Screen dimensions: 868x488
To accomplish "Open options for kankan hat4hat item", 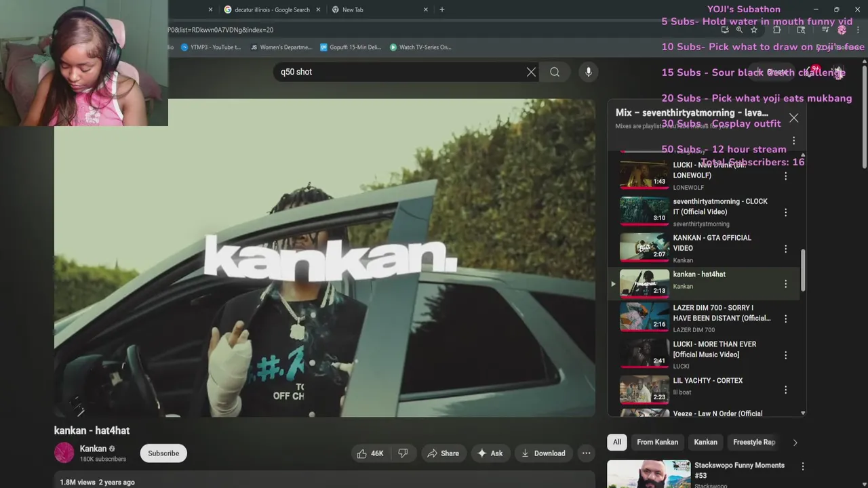I will point(786,284).
